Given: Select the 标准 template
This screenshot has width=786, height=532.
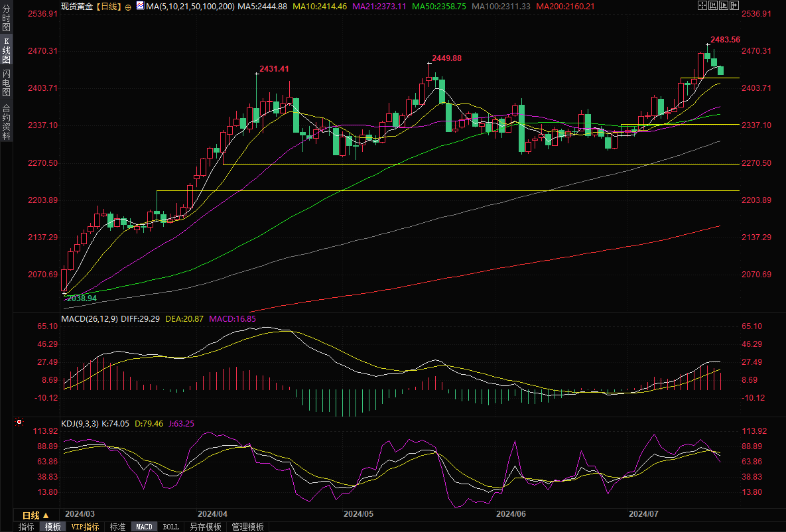Looking at the screenshot, I should tap(117, 527).
